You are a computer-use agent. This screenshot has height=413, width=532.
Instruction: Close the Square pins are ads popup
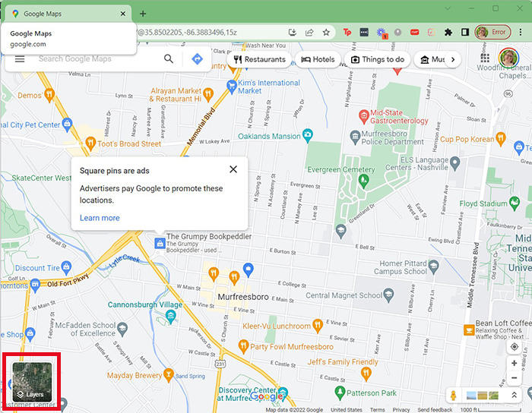(x=233, y=169)
